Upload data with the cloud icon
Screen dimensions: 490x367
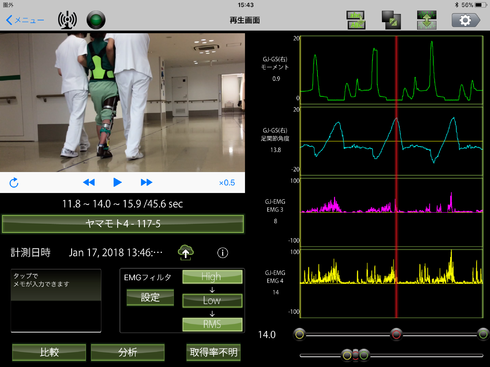tap(186, 252)
